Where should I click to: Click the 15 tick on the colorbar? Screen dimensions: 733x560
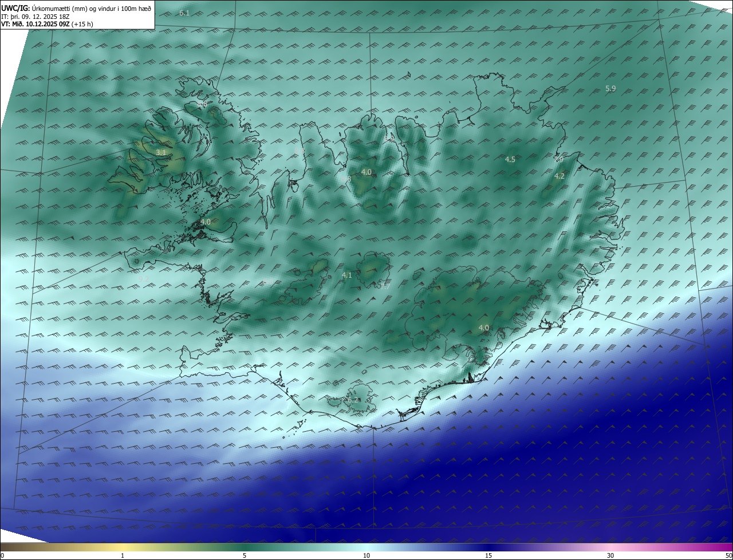coord(488,555)
